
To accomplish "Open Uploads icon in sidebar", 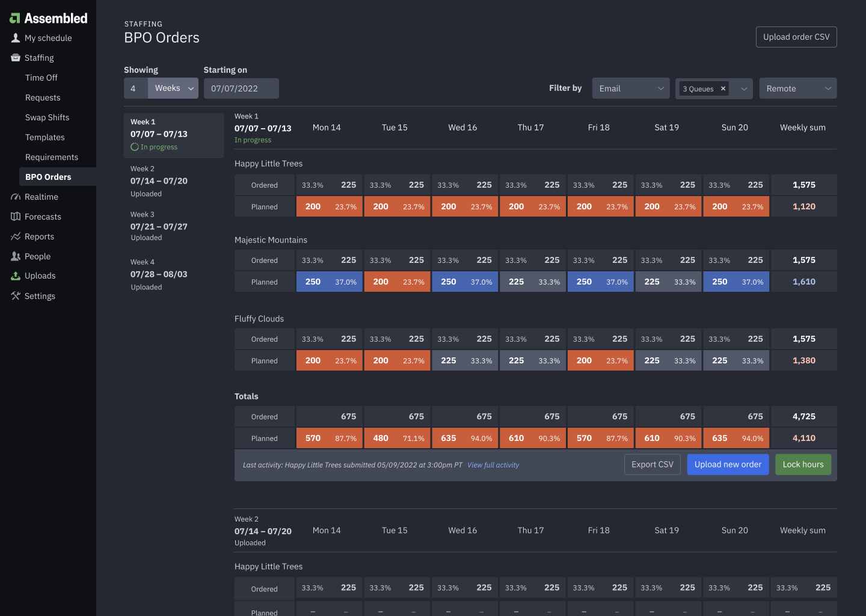I will tap(16, 276).
